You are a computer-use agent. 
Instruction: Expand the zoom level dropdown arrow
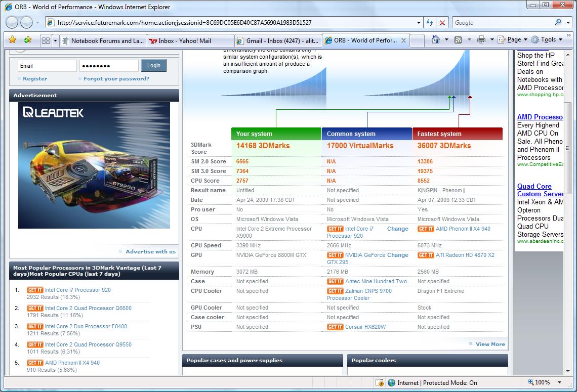pos(559,382)
